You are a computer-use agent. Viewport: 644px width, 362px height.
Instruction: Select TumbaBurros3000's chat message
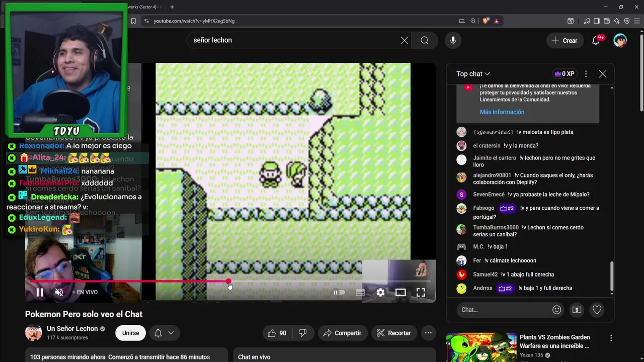tap(528, 231)
